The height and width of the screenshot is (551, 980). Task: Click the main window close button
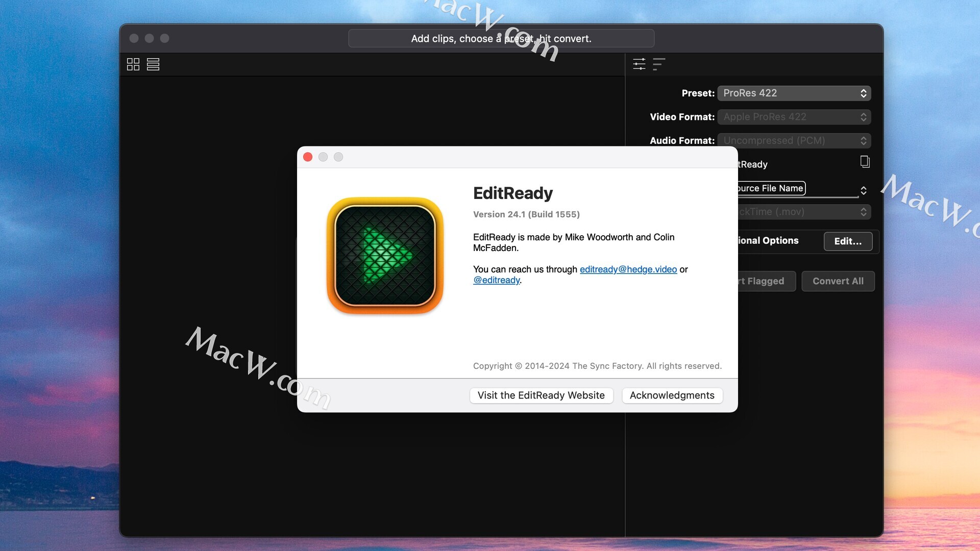[x=134, y=38]
